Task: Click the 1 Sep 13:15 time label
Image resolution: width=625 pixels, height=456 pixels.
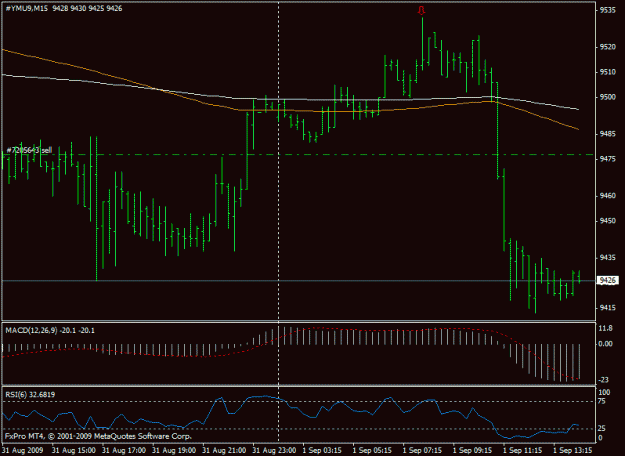Action: click(x=573, y=450)
